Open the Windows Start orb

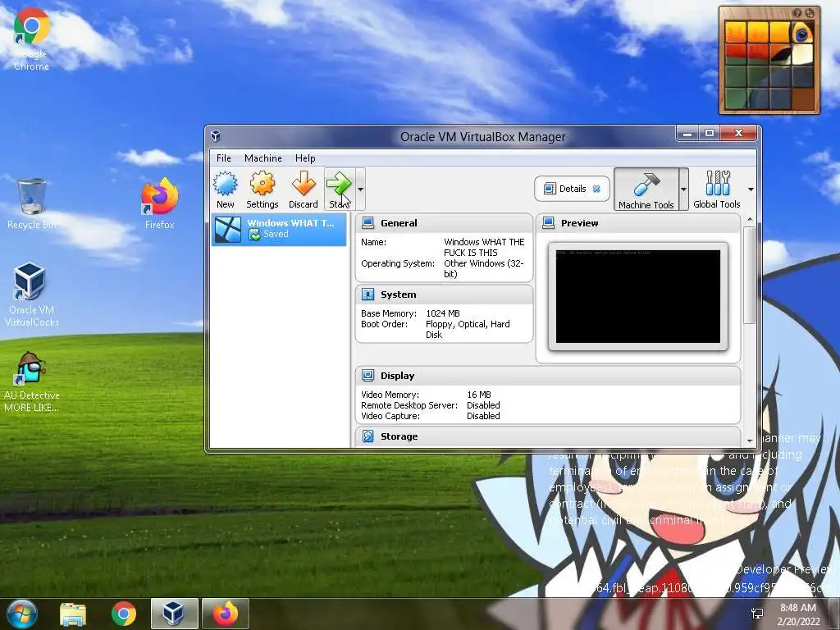21,614
